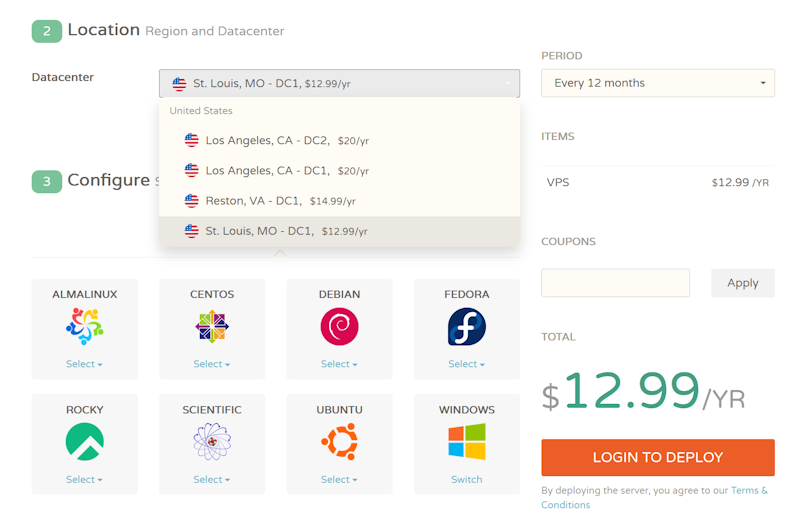Click the Fedora logo icon

466,326
